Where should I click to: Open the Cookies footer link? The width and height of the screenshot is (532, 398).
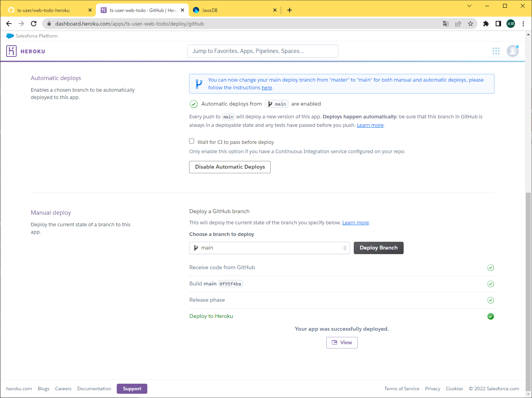pos(454,389)
